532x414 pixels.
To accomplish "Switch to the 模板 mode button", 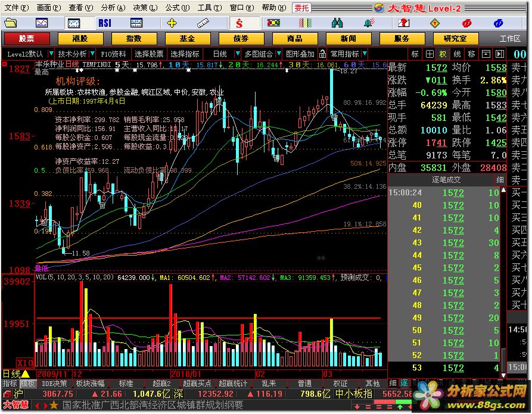I will pos(27,384).
